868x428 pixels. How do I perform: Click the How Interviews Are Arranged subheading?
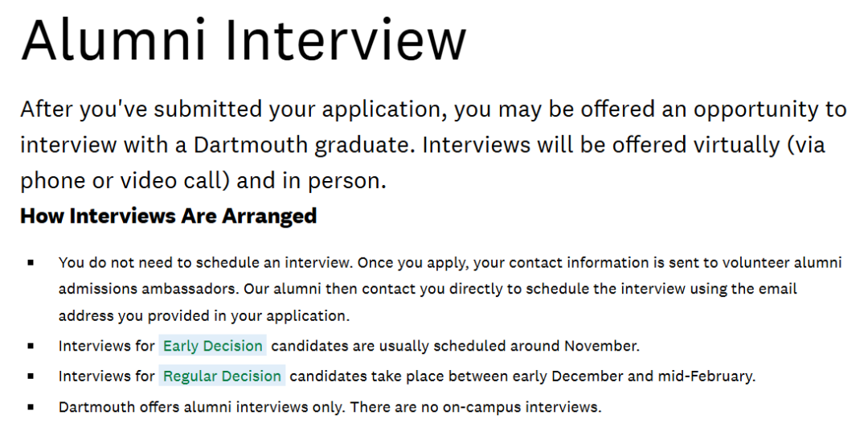[168, 216]
